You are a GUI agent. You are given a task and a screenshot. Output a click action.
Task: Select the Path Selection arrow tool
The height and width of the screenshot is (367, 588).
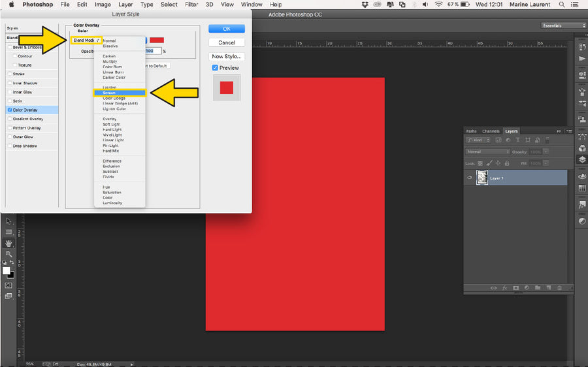click(9, 221)
